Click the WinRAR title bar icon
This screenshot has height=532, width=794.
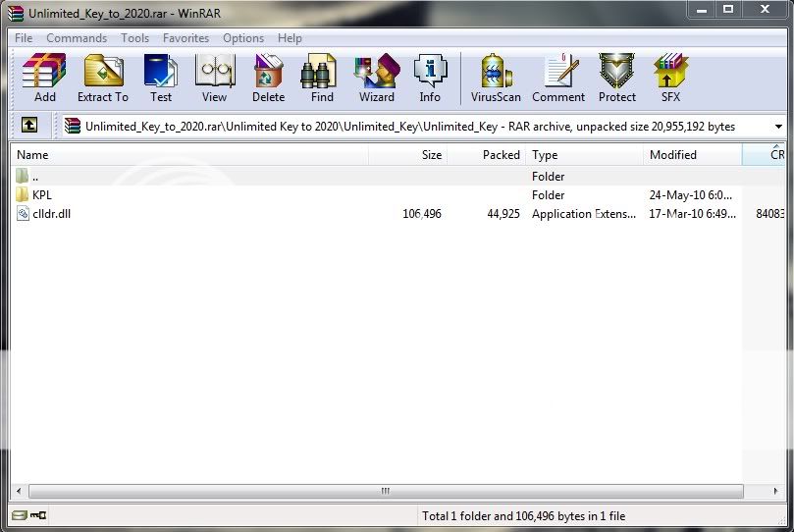click(16, 13)
